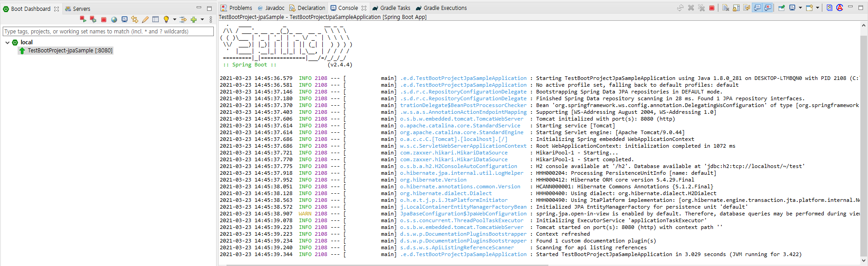This screenshot has height=266, width=868.
Task: Open the Gradle Executions tab
Action: (441, 8)
